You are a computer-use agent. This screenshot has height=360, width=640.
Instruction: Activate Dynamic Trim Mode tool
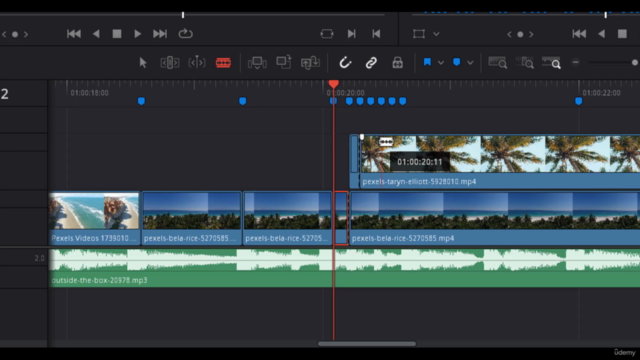(197, 63)
